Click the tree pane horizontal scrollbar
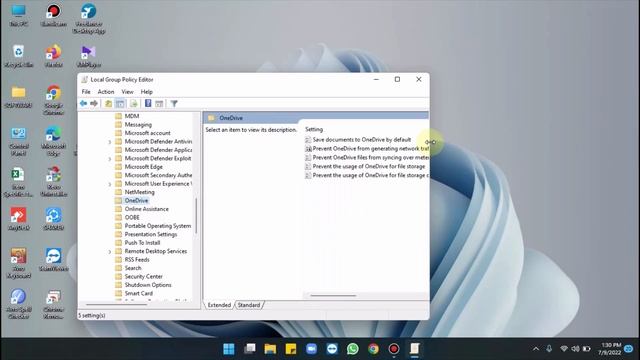Image resolution: width=640 pixels, height=360 pixels. 116,304
